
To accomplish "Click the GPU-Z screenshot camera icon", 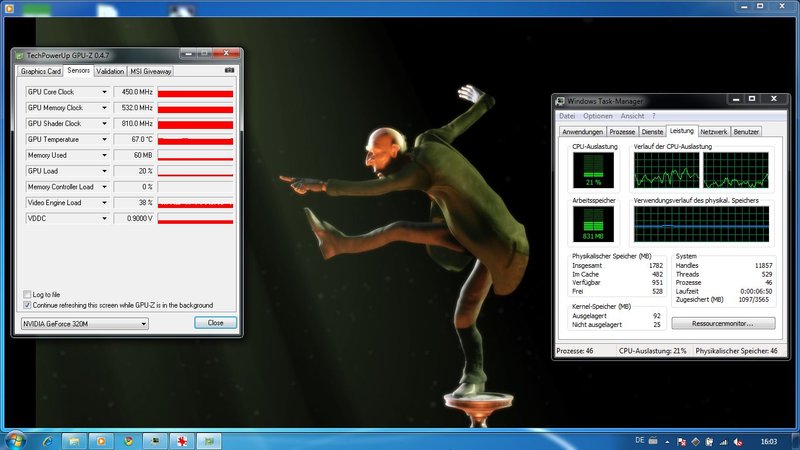I will click(x=230, y=70).
